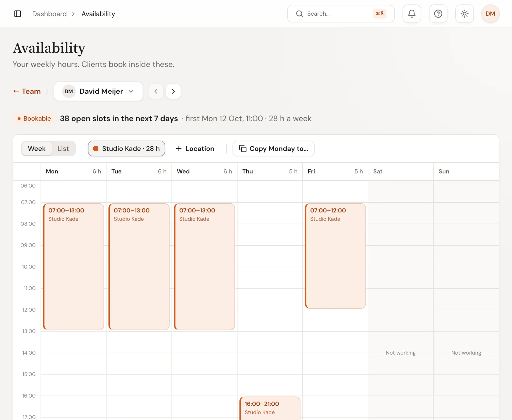Image resolution: width=512 pixels, height=420 pixels.
Task: Open notifications bell
Action: tap(412, 14)
